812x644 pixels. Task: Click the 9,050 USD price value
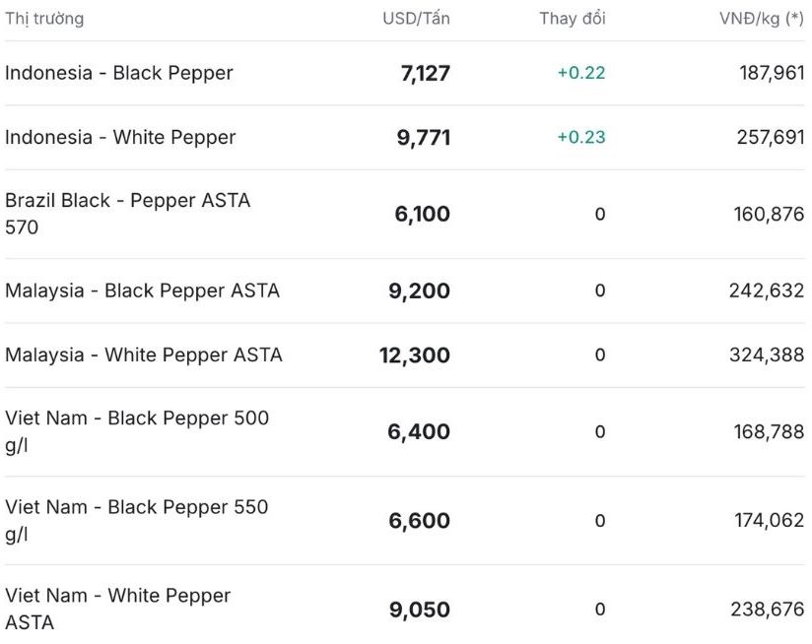pyautogui.click(x=420, y=610)
